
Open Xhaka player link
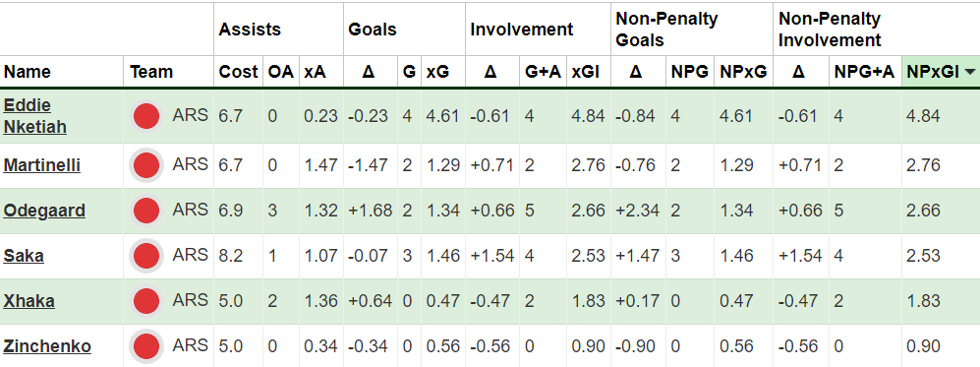[29, 301]
